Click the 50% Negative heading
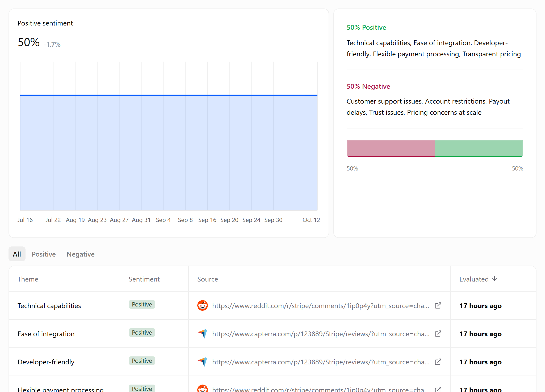The width and height of the screenshot is (545, 392). [x=368, y=86]
